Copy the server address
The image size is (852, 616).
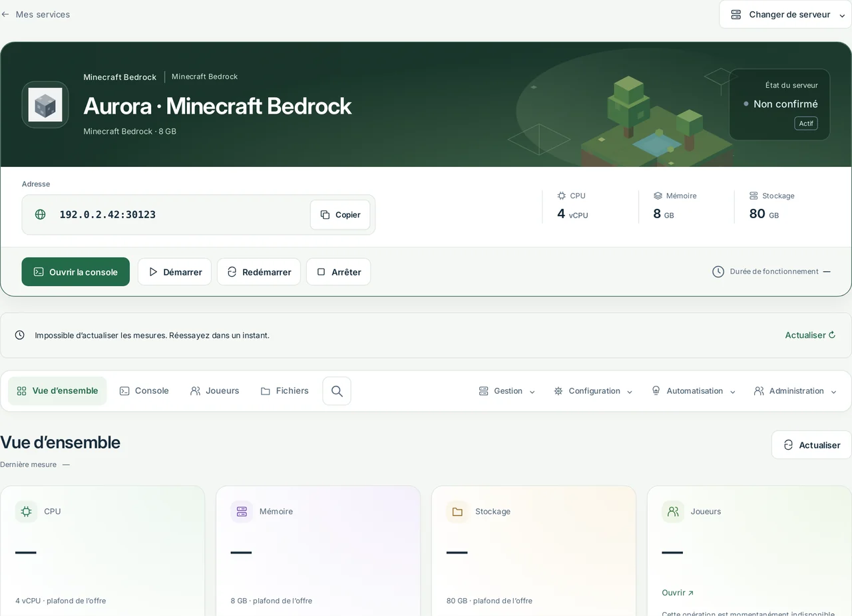(340, 215)
